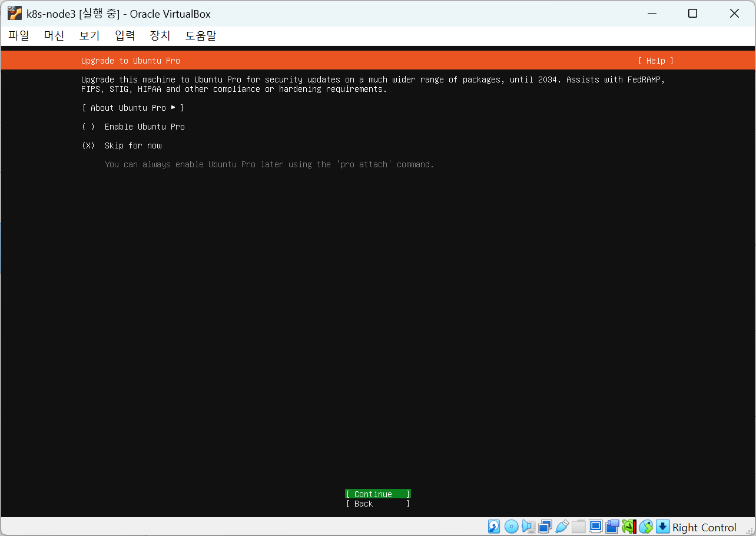Click the network adapters status icon
The image size is (756, 536).
coord(545,527)
